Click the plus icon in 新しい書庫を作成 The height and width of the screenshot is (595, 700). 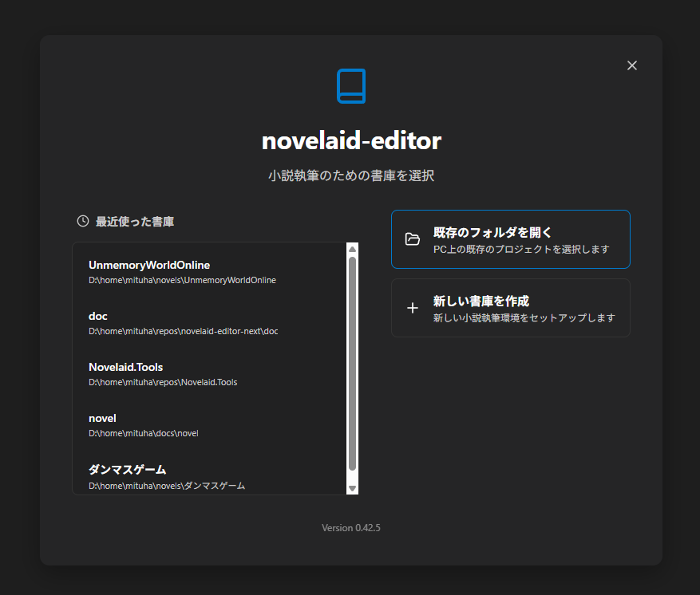(413, 308)
